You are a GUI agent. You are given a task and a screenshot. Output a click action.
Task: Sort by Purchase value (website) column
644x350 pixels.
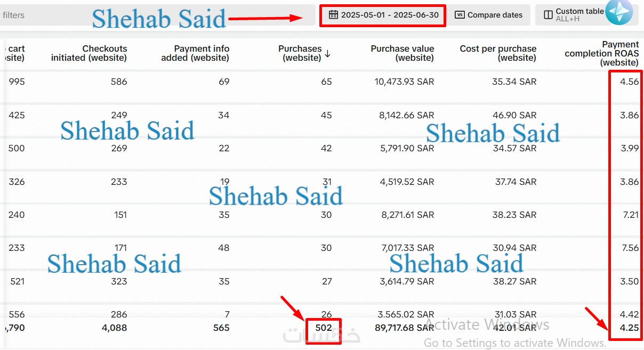(402, 53)
